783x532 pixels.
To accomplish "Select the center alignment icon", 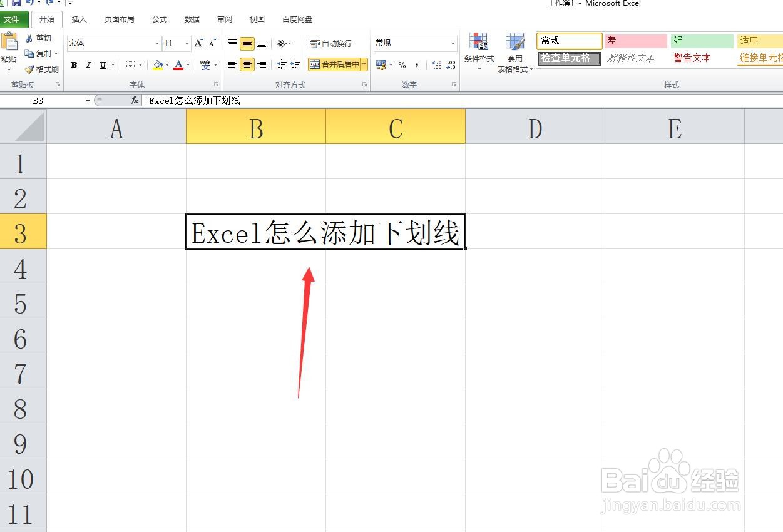I will pos(247,64).
